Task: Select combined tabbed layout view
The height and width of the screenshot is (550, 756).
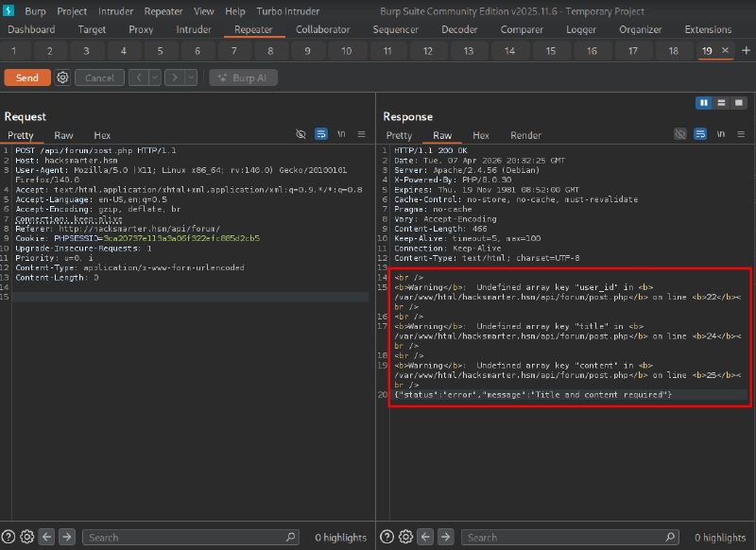Action: coord(739,103)
